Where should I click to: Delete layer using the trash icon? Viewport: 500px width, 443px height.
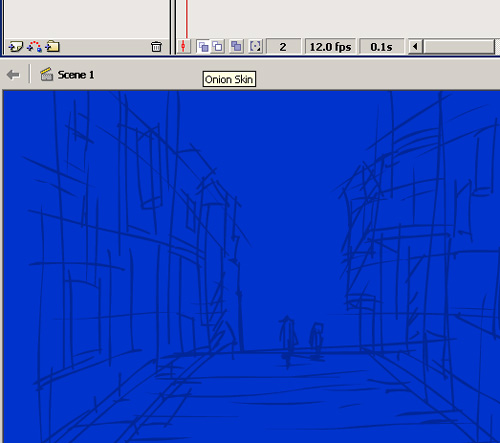(x=156, y=46)
